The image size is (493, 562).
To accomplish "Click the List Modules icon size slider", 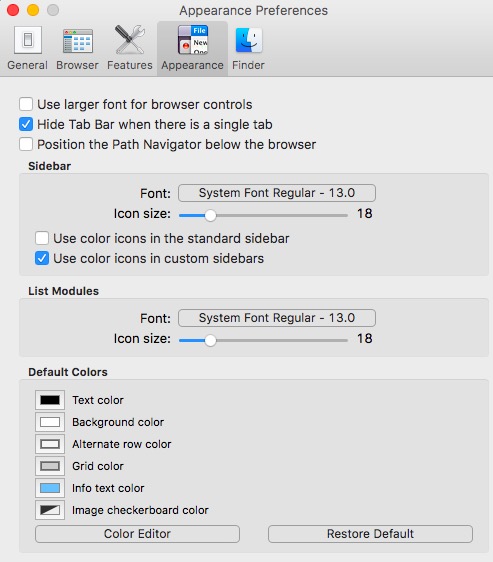I will [x=263, y=340].
